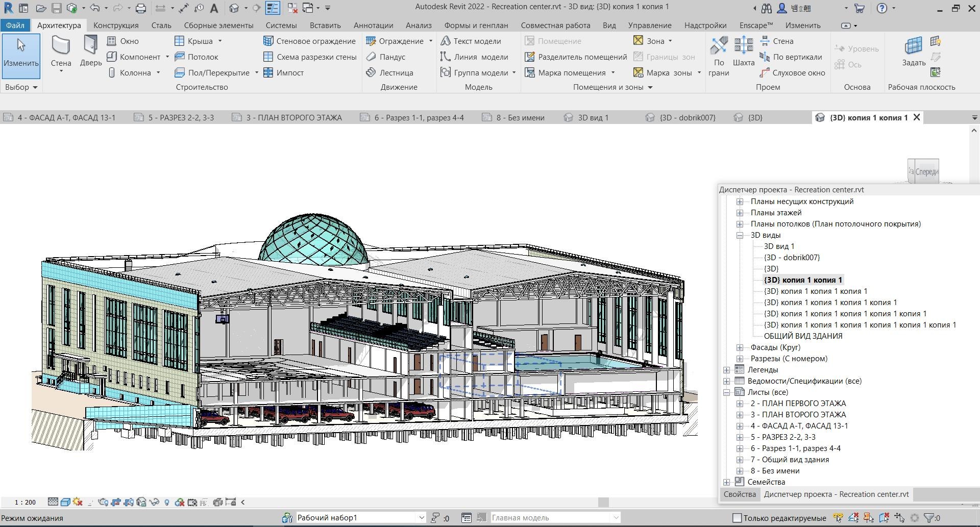Image resolution: width=980 pixels, height=527 pixels.
Task: Expand the Легенды node in project browser
Action: (x=726, y=370)
